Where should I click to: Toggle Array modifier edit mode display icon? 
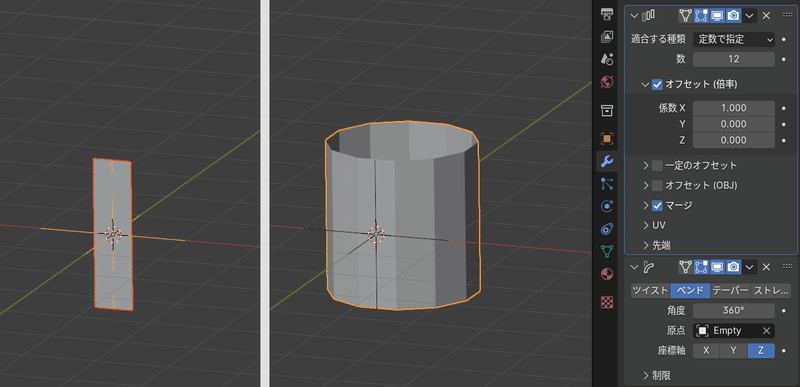click(x=701, y=16)
